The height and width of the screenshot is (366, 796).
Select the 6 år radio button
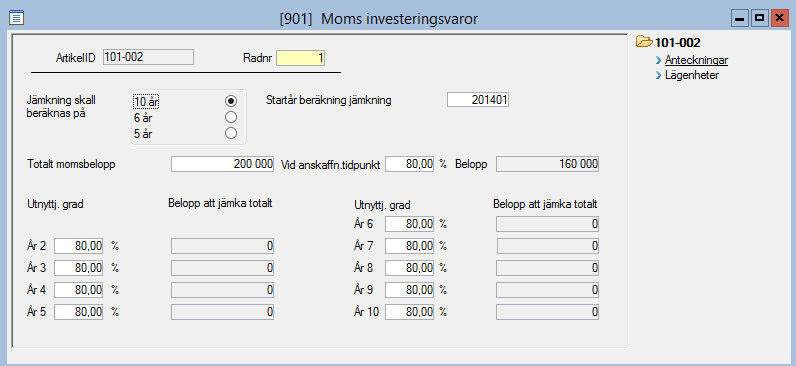231,117
